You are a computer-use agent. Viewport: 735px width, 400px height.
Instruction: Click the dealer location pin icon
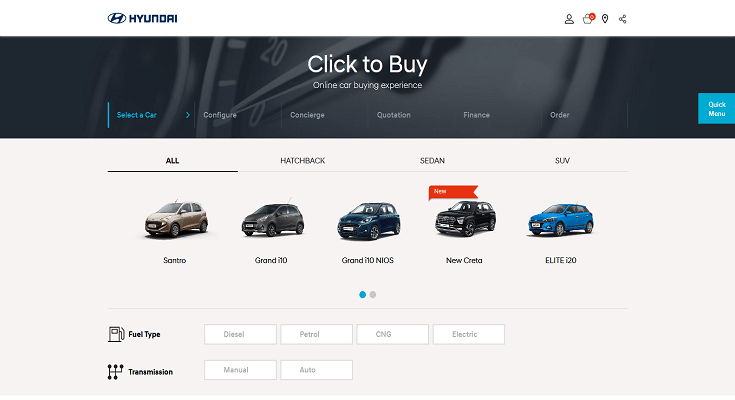[605, 19]
